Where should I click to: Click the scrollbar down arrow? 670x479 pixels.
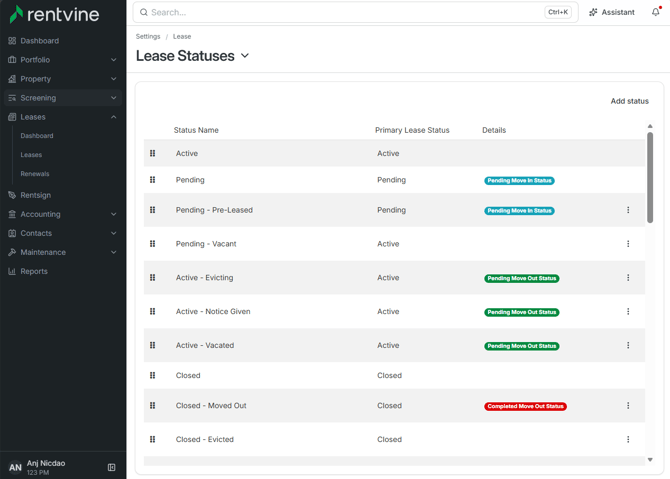coord(650,460)
